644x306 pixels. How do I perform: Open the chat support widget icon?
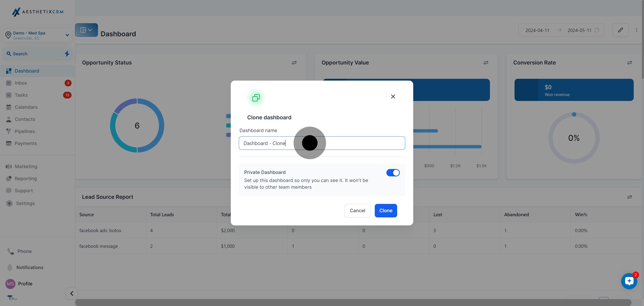click(x=629, y=281)
